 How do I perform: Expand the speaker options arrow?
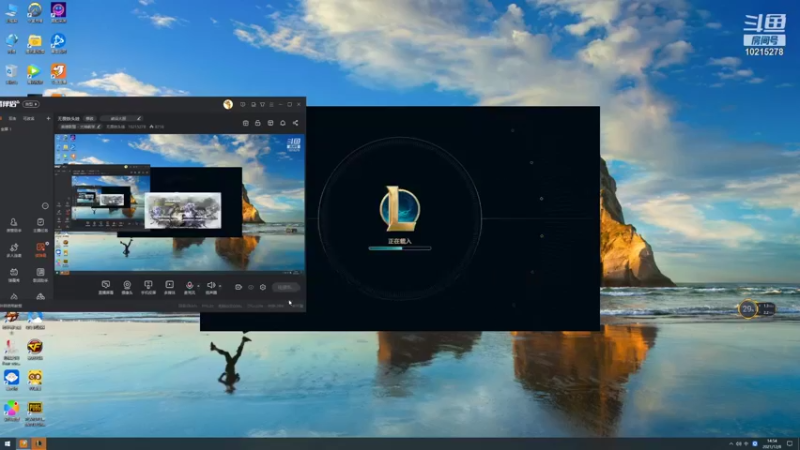(x=219, y=286)
